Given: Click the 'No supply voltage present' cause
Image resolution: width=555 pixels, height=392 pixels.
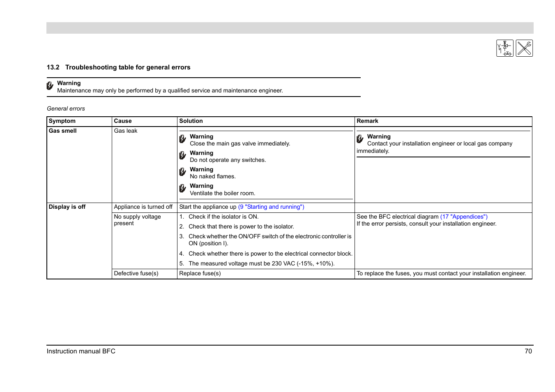Looking at the screenshot, I should pos(137,220).
